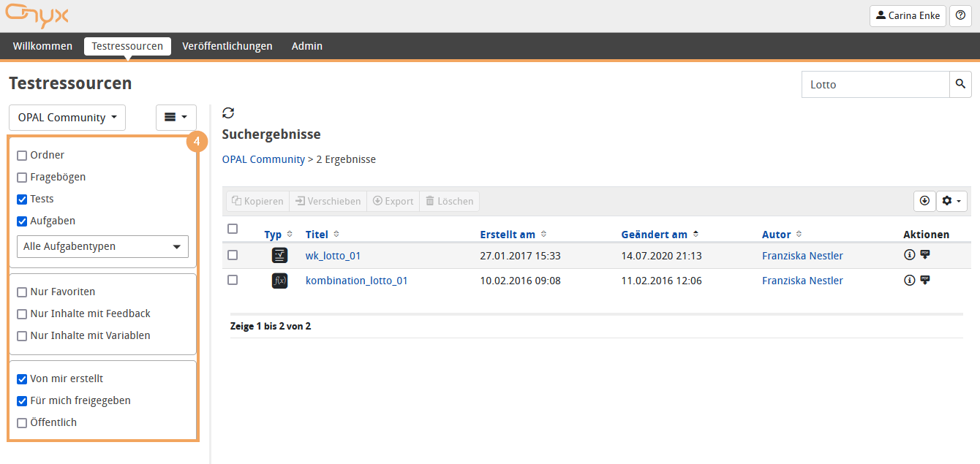
Task: Export kombination_lotto_01 as PDF
Action: pos(925,280)
